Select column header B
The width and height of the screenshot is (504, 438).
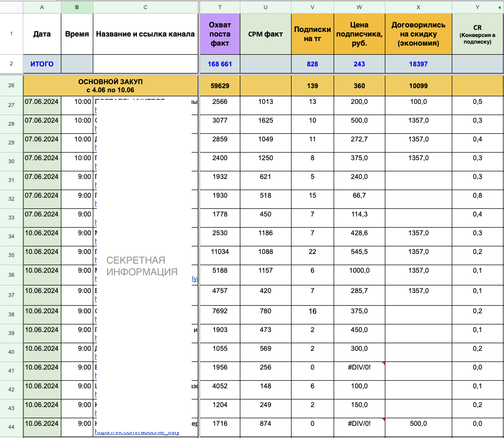[x=77, y=7]
